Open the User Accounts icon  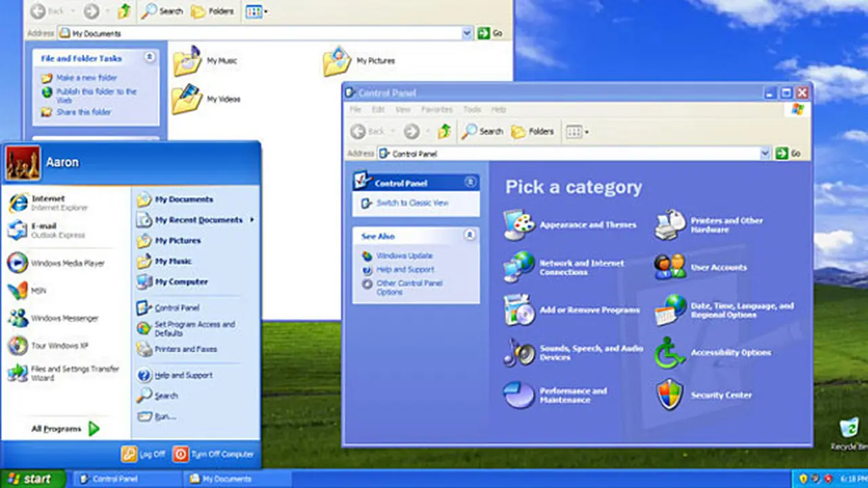pyautogui.click(x=670, y=267)
